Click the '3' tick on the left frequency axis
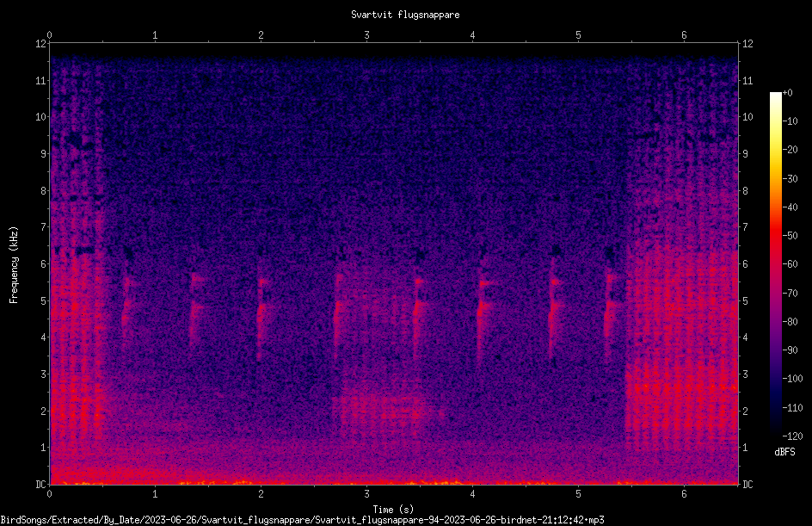 pyautogui.click(x=44, y=374)
